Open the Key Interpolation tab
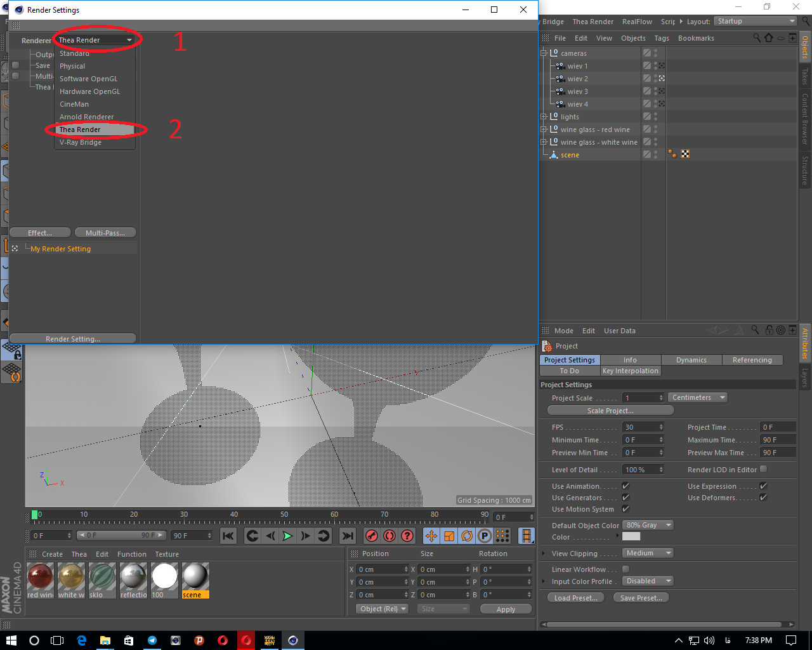 click(x=631, y=371)
